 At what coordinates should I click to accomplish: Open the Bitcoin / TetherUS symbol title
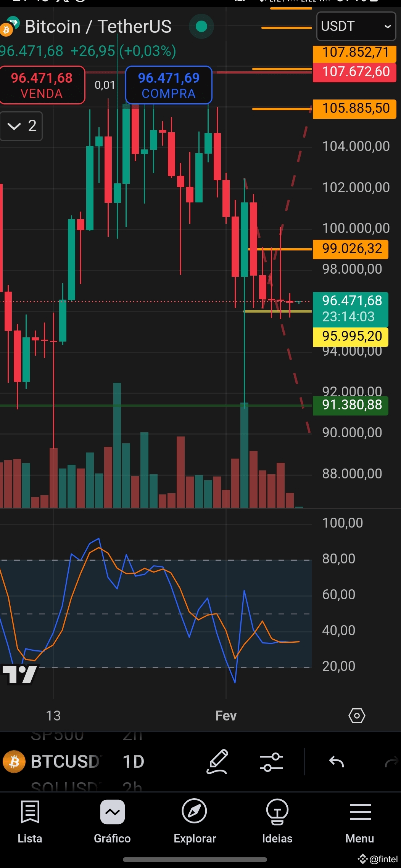pyautogui.click(x=98, y=27)
